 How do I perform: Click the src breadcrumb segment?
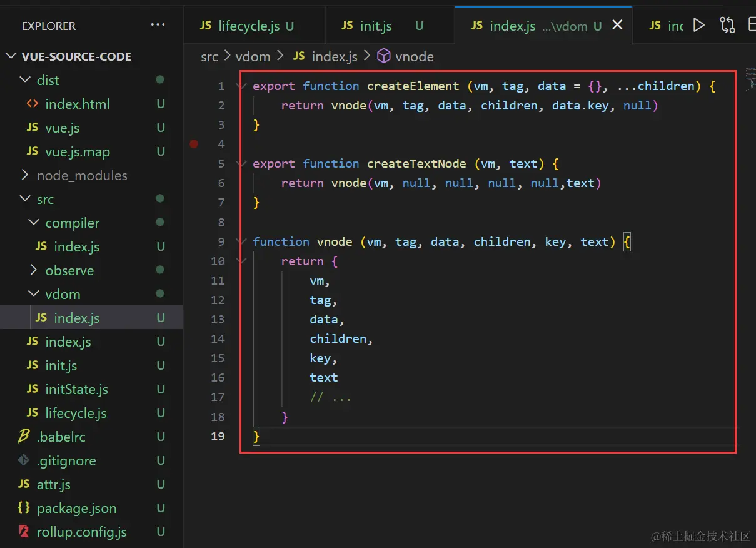click(209, 56)
